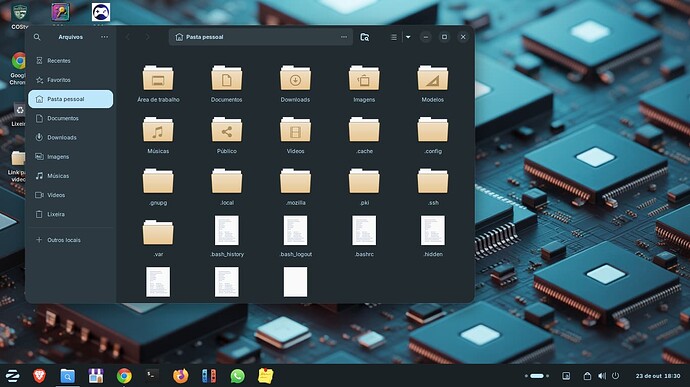Click the back navigation arrow
This screenshot has width=690, height=387.
click(128, 37)
